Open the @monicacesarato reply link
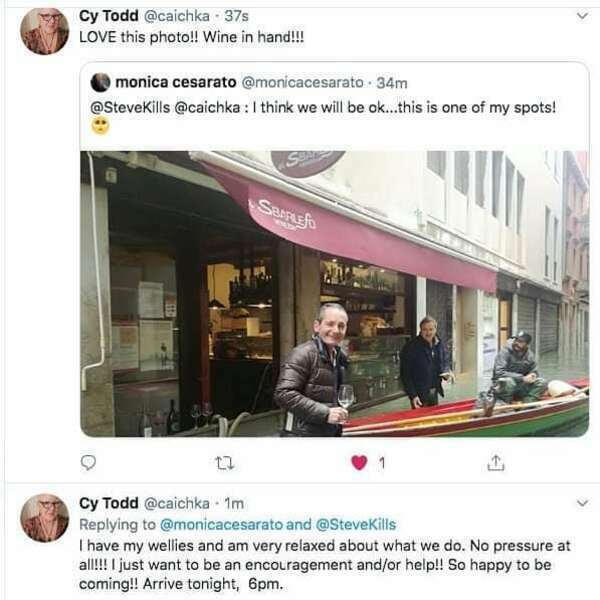 pyautogui.click(x=221, y=524)
